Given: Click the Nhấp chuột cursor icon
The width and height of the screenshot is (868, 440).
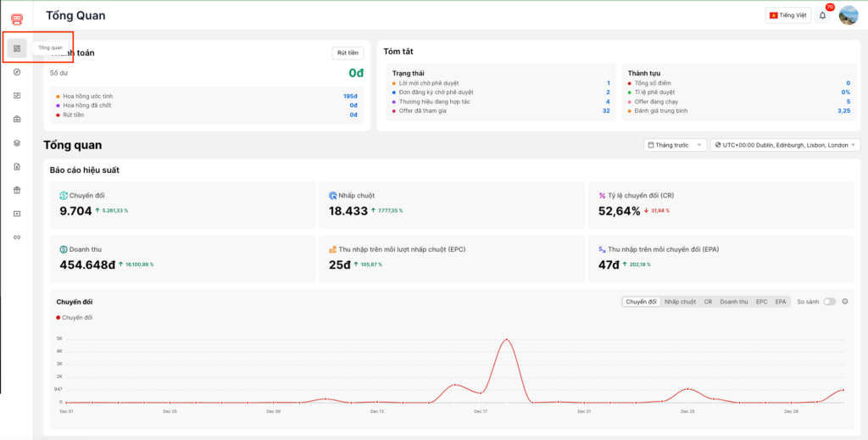Looking at the screenshot, I should click(x=332, y=195).
